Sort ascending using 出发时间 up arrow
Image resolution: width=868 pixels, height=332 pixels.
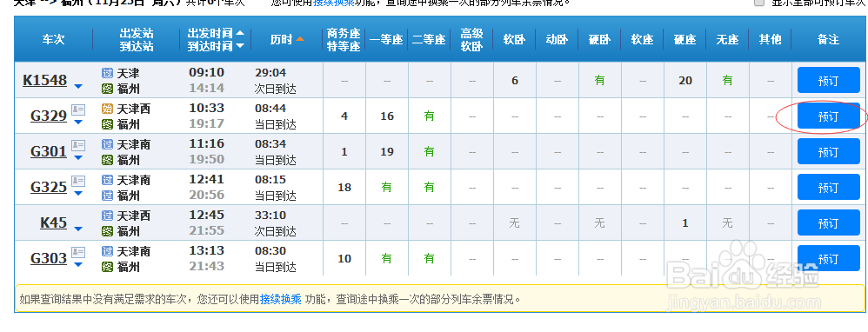(240, 33)
